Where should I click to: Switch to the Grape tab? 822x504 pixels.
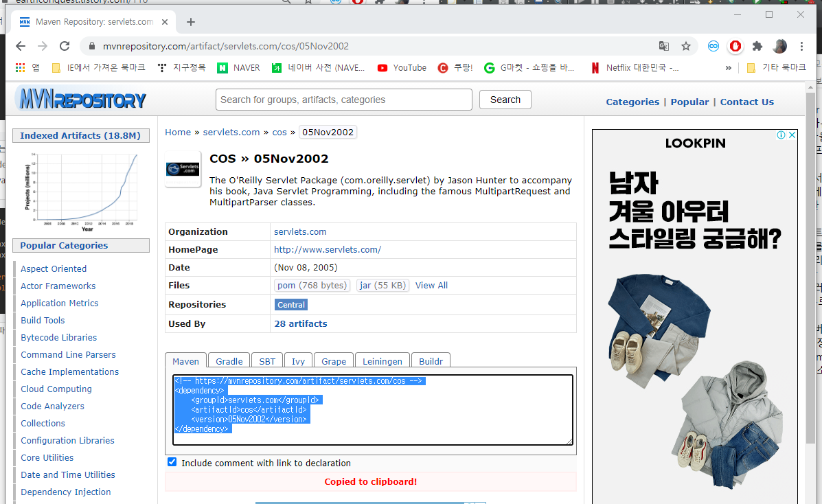[334, 360]
